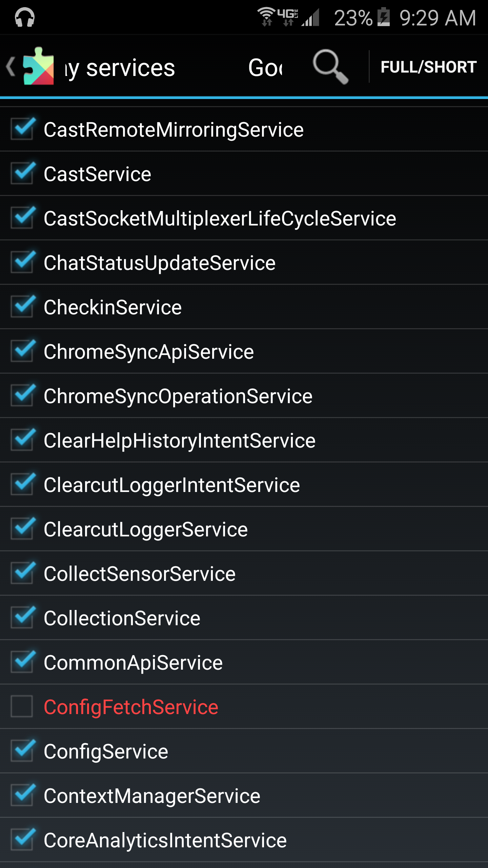The image size is (488, 868).
Task: Tap the back chevron arrow
Action: pyautogui.click(x=11, y=66)
